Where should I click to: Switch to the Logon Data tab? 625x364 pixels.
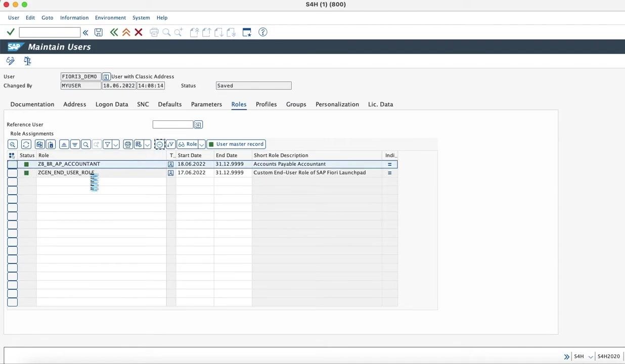[x=112, y=105]
